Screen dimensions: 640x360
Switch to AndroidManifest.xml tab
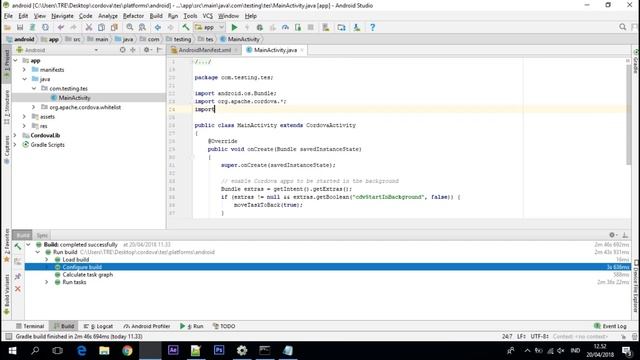point(204,50)
